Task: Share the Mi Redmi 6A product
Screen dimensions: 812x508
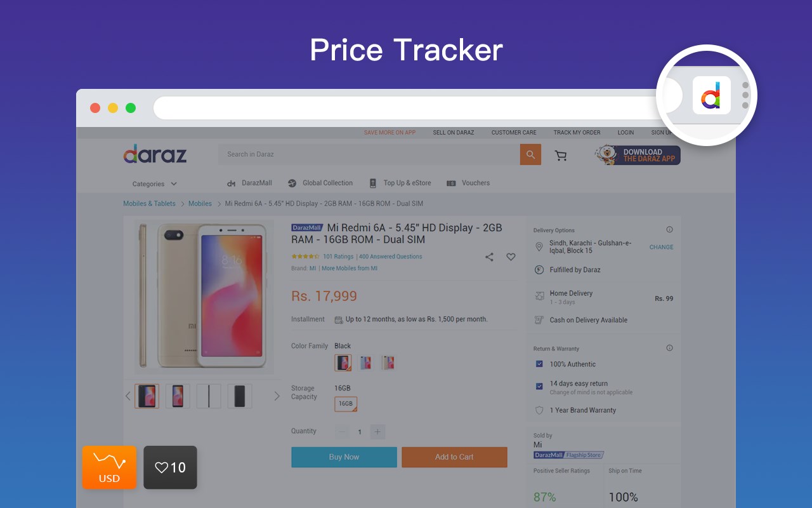Action: point(489,257)
